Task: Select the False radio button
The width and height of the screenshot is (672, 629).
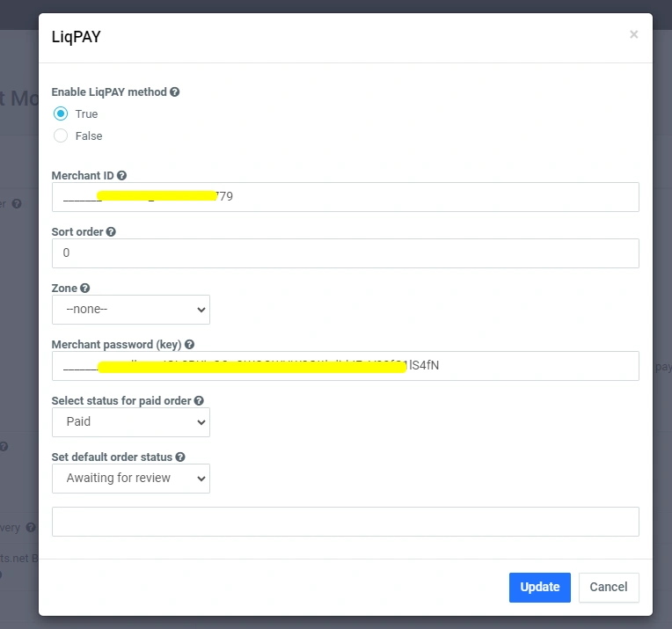Action: click(x=61, y=135)
